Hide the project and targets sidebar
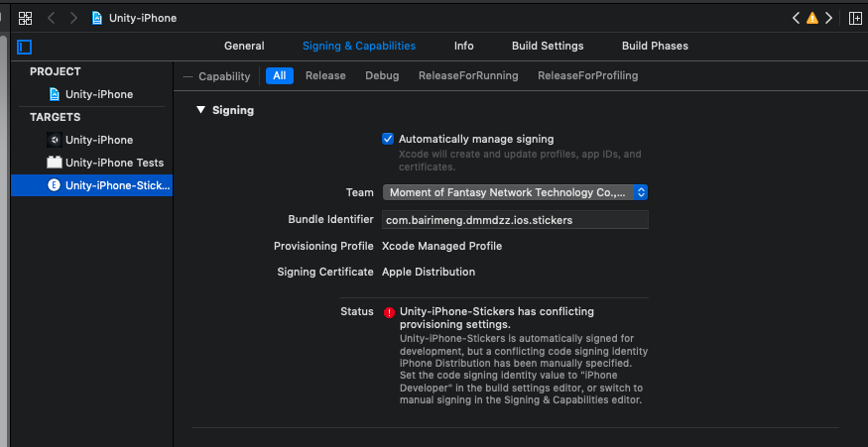 coord(25,47)
